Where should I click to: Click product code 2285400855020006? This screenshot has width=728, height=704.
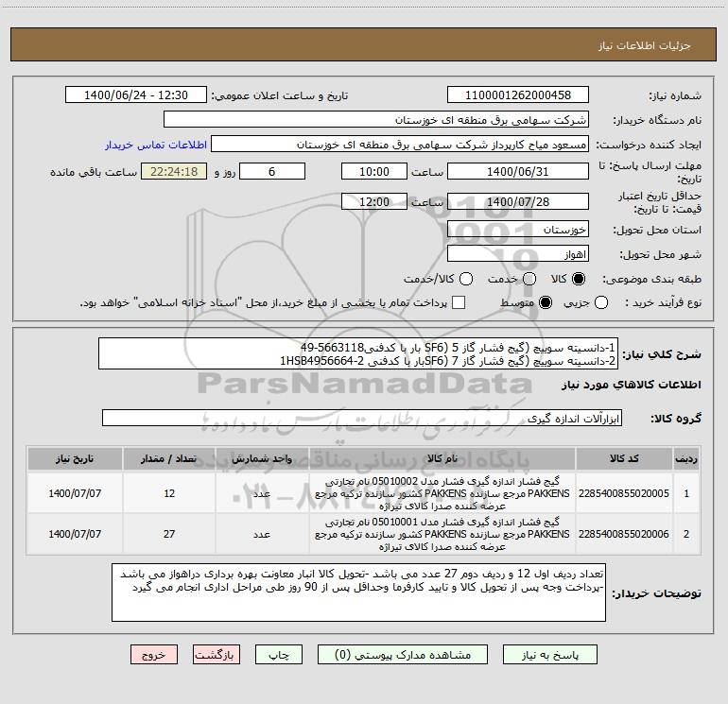click(624, 534)
